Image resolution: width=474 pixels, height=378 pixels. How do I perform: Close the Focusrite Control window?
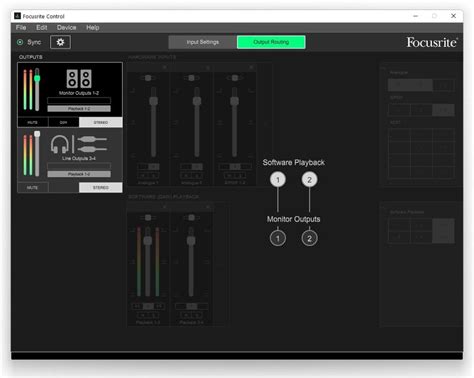(453, 16)
